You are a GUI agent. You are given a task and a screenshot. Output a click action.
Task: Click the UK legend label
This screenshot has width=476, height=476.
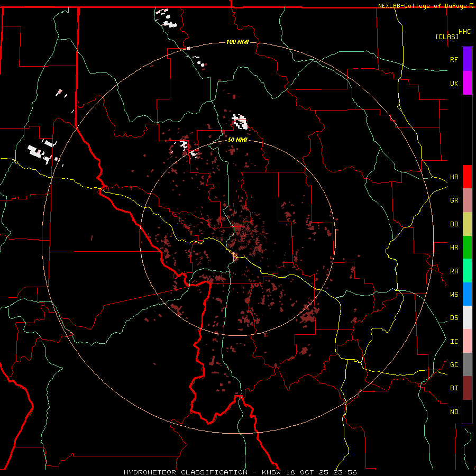[x=454, y=83]
